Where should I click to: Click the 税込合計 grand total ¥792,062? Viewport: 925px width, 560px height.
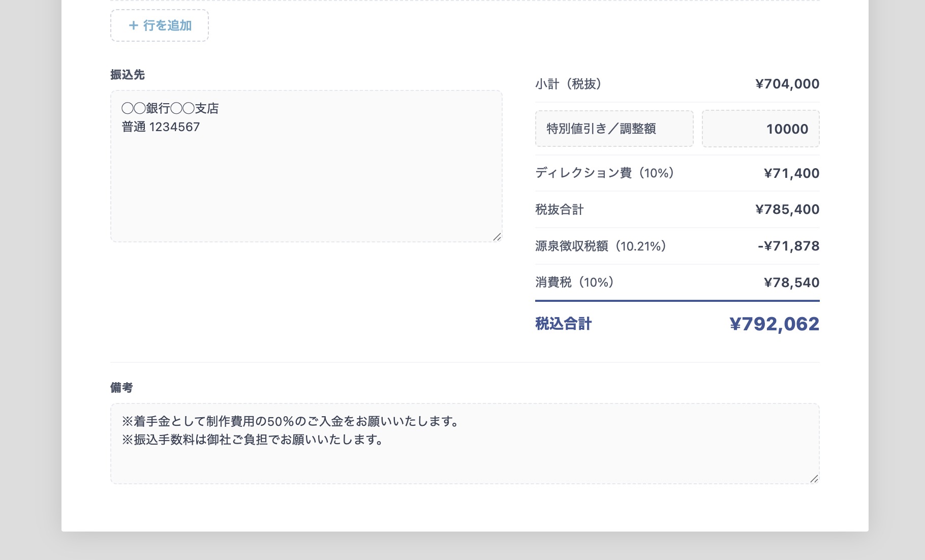(774, 324)
